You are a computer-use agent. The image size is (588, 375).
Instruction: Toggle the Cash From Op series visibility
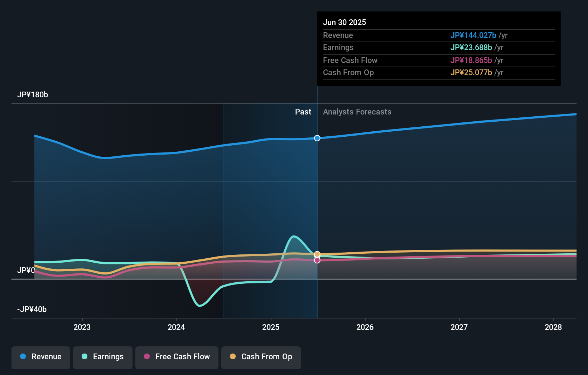tap(261, 357)
